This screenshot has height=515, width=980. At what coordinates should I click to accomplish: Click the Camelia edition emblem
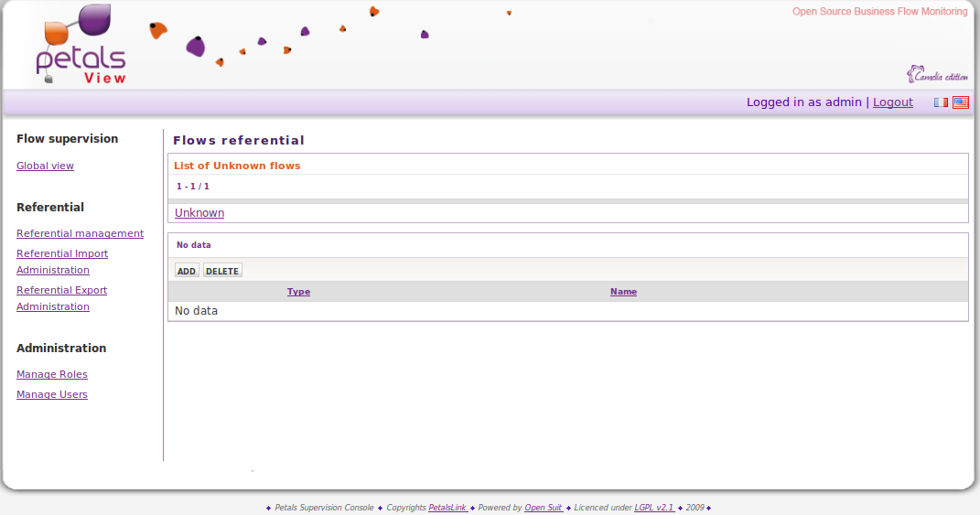click(936, 75)
